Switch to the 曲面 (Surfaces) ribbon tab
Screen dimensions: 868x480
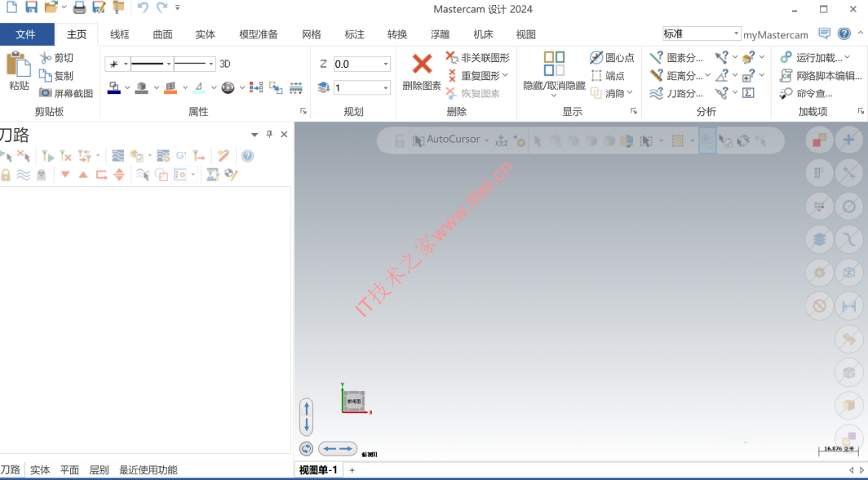163,34
